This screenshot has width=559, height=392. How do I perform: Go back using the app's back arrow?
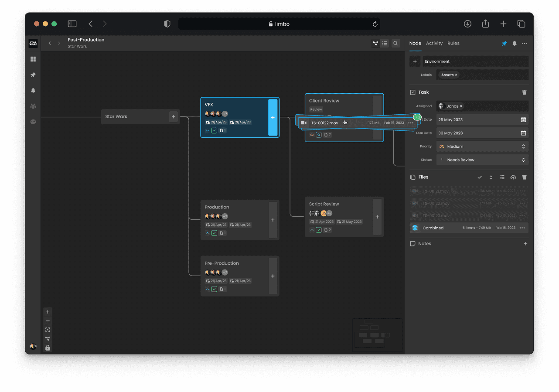(50, 43)
